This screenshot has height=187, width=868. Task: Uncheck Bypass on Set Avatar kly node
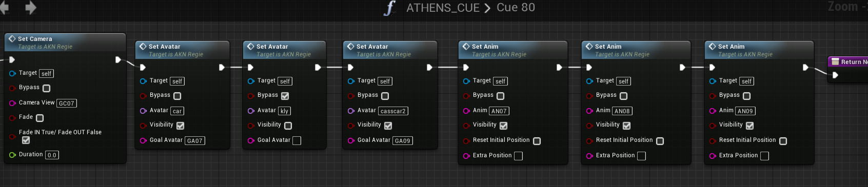[285, 96]
